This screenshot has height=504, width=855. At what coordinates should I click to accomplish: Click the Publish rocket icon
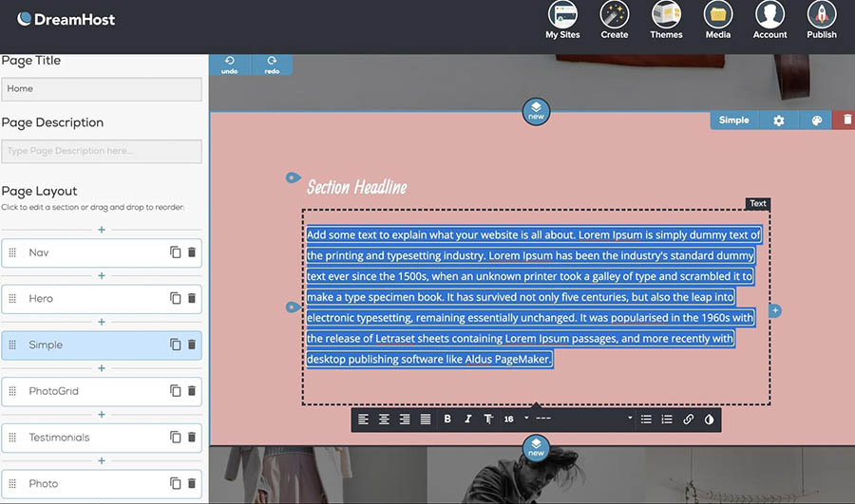pos(822,20)
